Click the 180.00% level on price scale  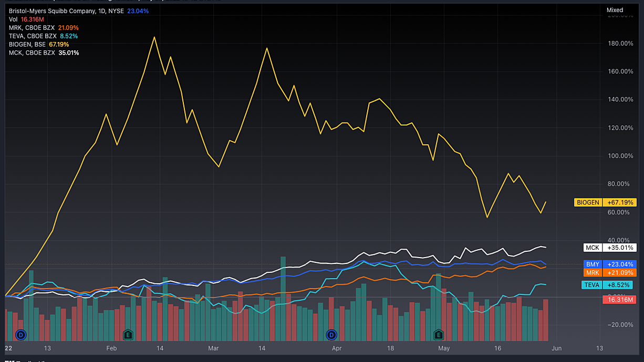[620, 43]
